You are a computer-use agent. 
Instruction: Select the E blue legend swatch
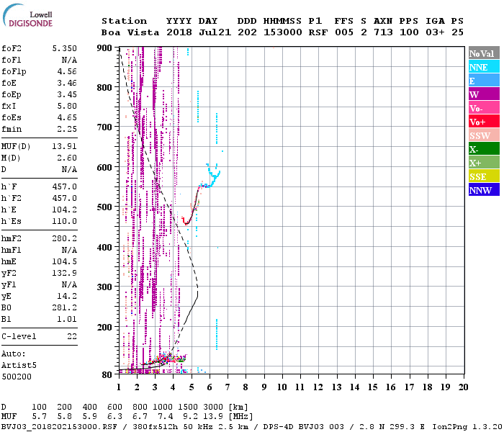click(484, 81)
